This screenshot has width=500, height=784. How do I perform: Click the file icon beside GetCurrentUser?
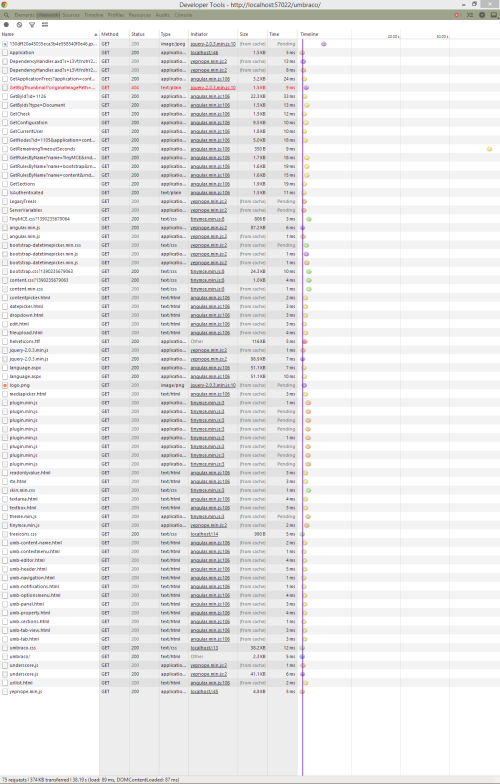click(x=5, y=132)
